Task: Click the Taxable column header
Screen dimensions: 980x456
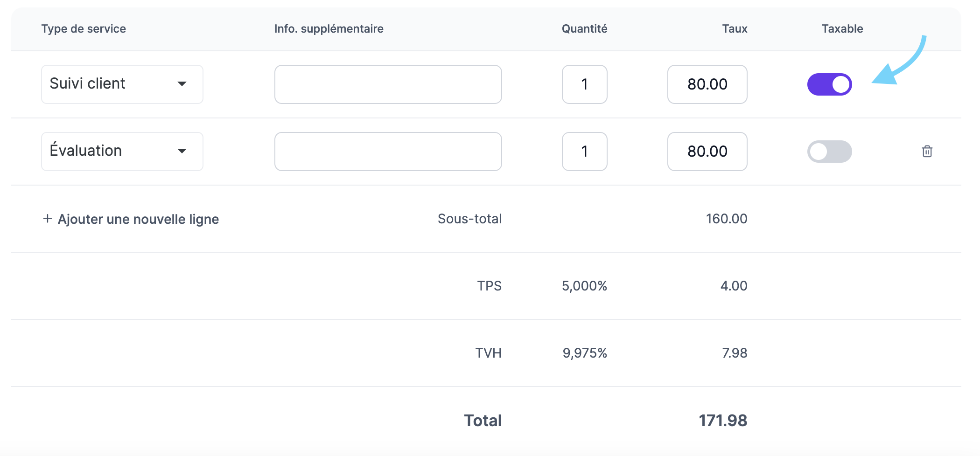Action: (x=842, y=29)
